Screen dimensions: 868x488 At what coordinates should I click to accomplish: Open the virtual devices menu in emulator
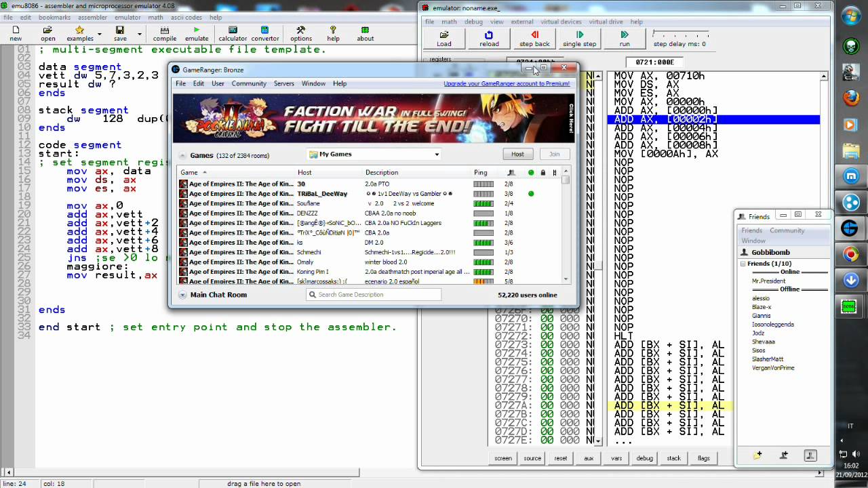pyautogui.click(x=561, y=22)
